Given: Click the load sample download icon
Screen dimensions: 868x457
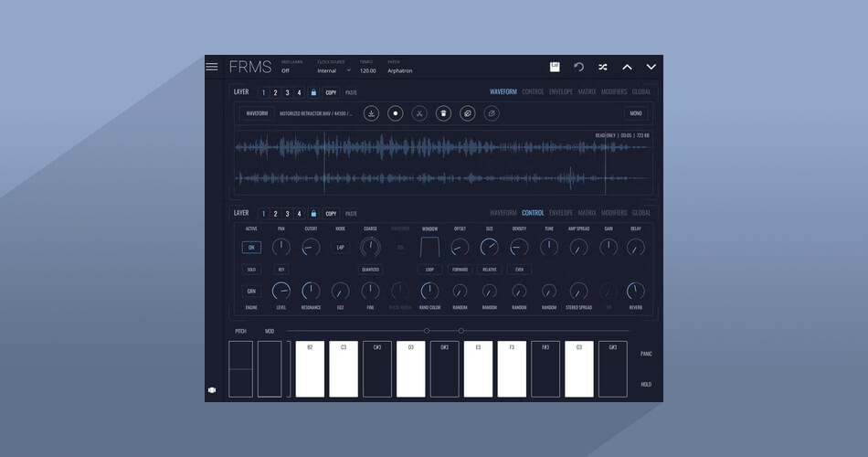Looking at the screenshot, I should (x=372, y=113).
